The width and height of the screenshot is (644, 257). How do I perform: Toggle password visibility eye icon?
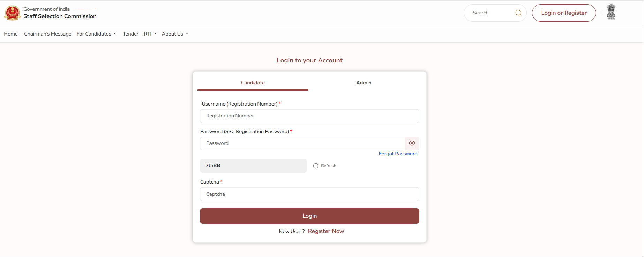tap(412, 143)
